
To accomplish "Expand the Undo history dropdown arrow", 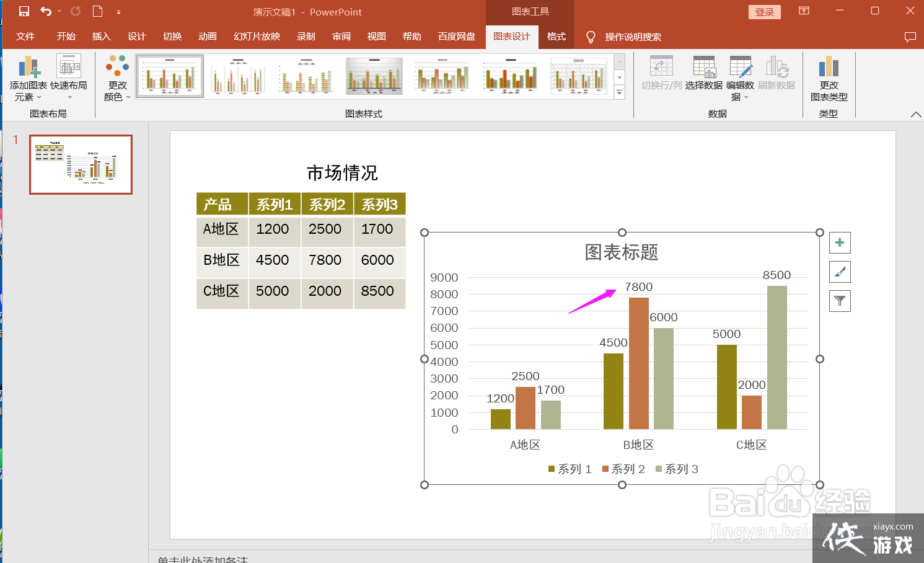I will point(59,11).
